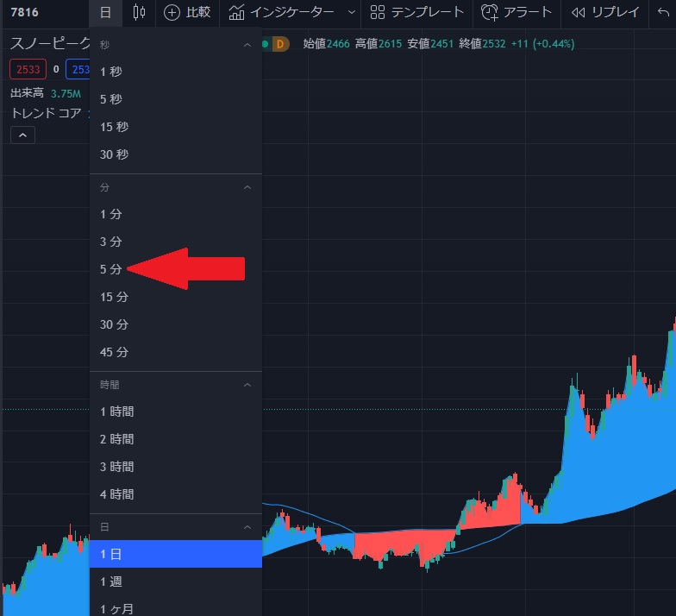Image resolution: width=676 pixels, height=616 pixels.
Task: Open the テンプレート templates button
Action: click(x=417, y=12)
